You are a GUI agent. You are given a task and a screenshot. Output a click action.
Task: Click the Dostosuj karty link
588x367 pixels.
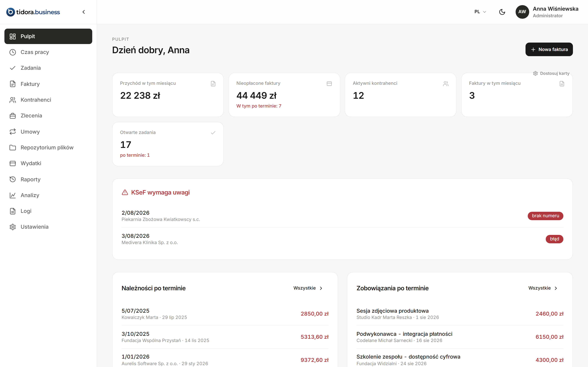coord(551,73)
